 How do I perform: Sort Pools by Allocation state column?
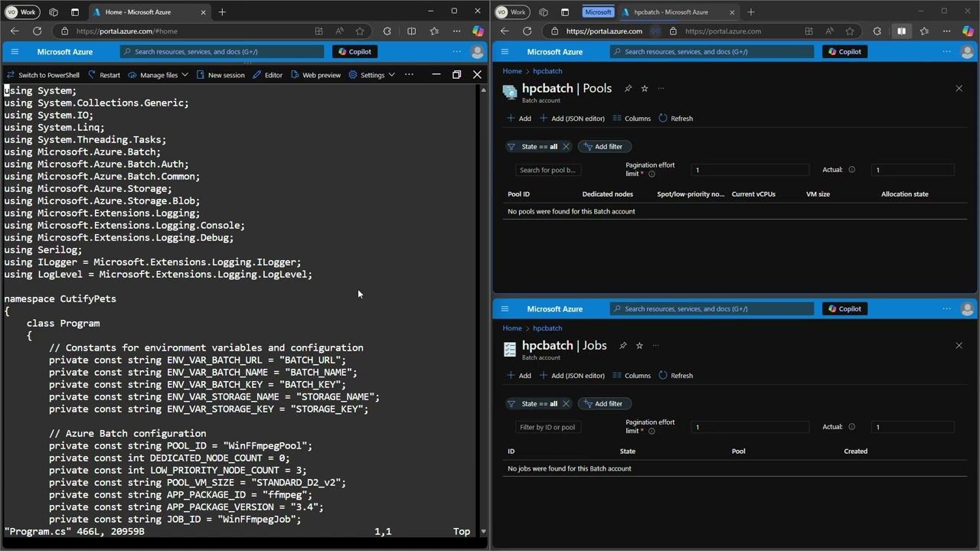pos(904,194)
